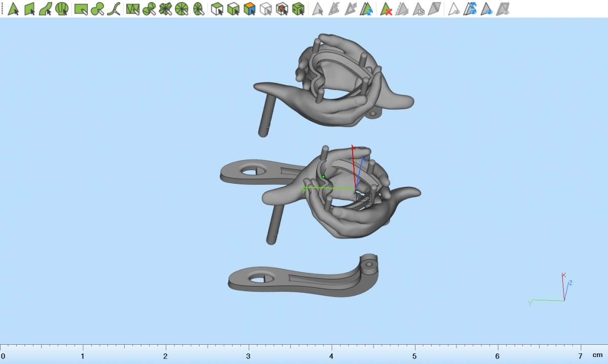Click the orange-topped blue cube icon

click(x=249, y=9)
